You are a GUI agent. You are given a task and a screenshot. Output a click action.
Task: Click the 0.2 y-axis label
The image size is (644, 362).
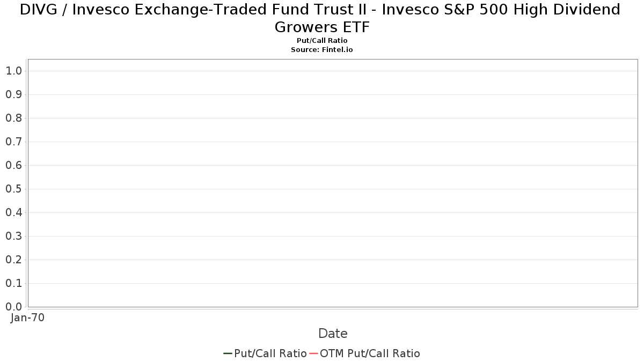[14, 260]
